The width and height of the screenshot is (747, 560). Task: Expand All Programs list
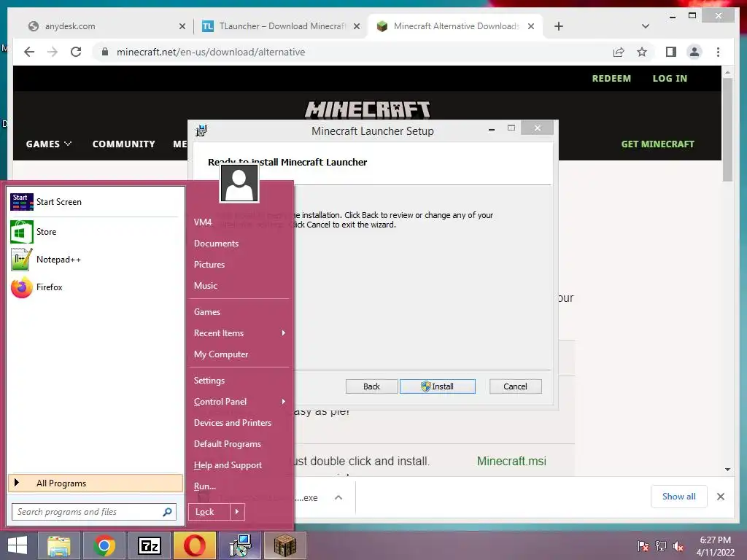[96, 483]
